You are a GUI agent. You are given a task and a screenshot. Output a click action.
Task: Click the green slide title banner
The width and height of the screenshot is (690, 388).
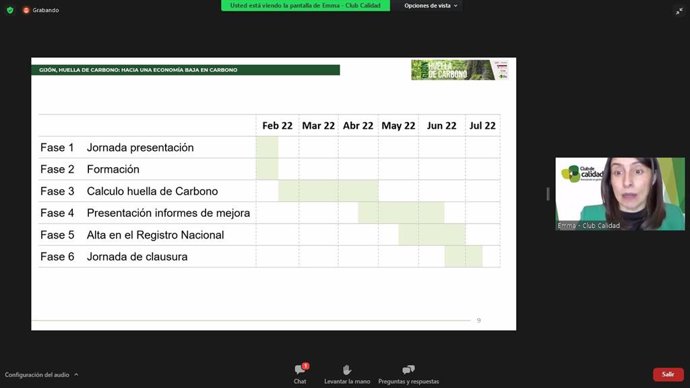click(x=185, y=70)
